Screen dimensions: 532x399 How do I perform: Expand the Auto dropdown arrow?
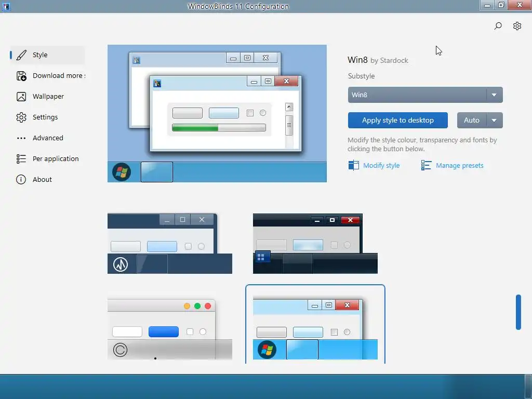(x=495, y=121)
